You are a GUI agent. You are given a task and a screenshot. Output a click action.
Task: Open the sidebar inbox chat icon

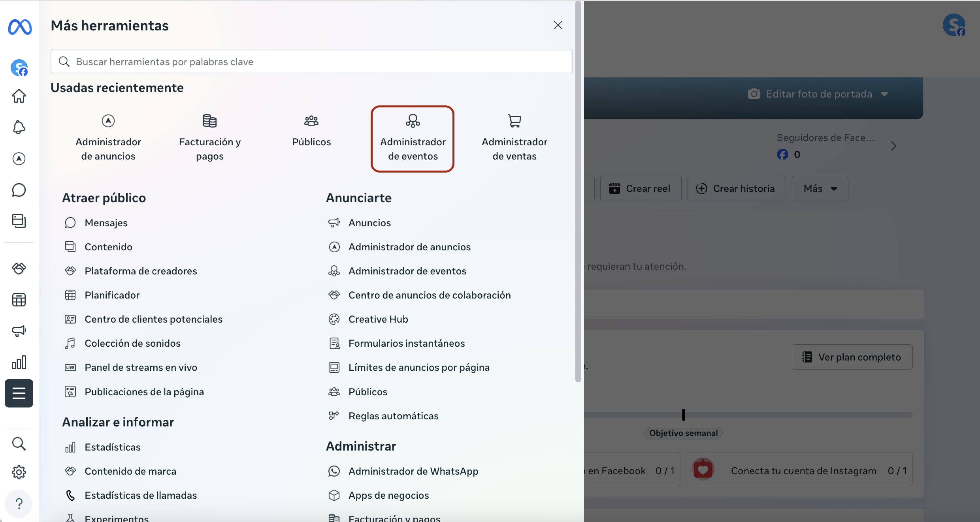pyautogui.click(x=19, y=190)
